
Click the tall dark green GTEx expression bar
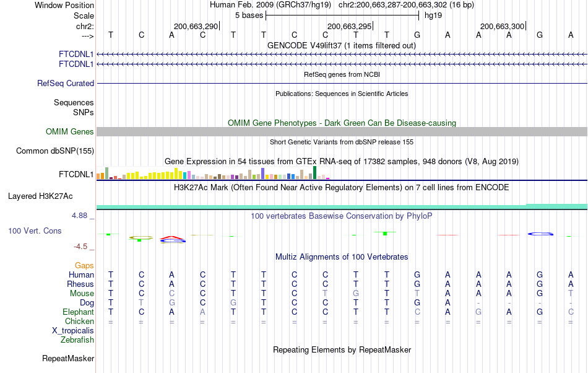tap(314, 173)
